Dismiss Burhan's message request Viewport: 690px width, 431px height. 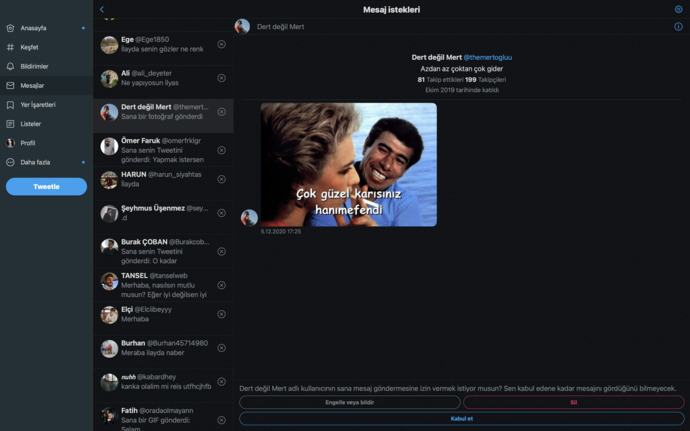pos(222,348)
